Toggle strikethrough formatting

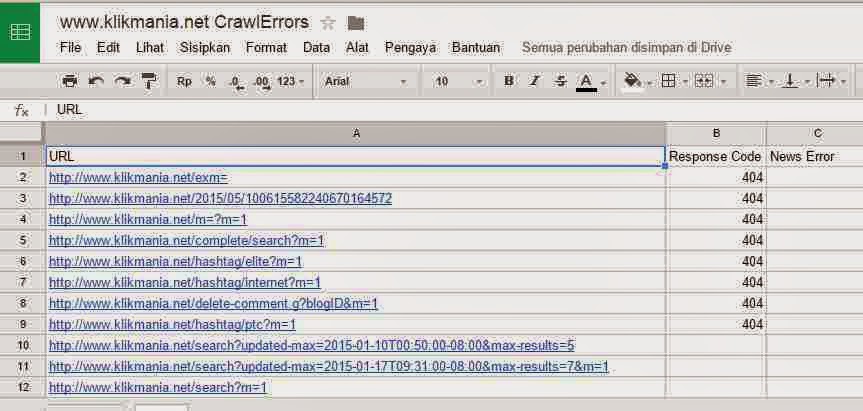click(x=560, y=81)
